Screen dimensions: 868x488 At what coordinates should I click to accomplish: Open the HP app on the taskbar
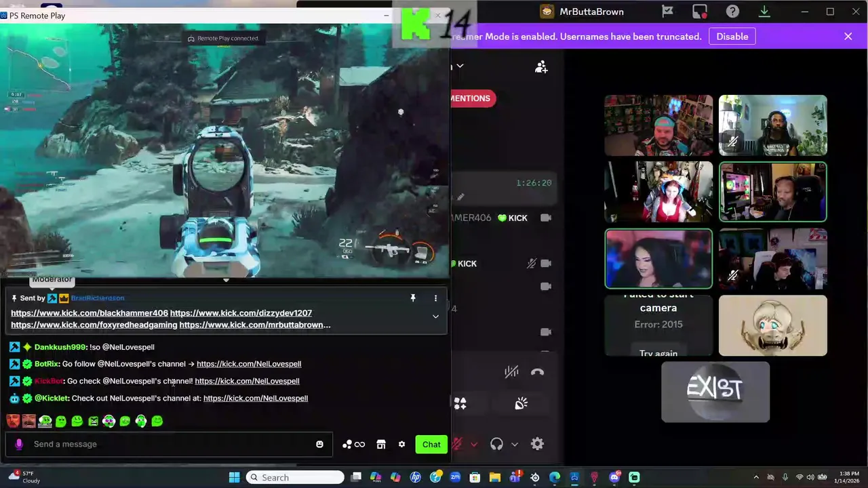pyautogui.click(x=415, y=477)
